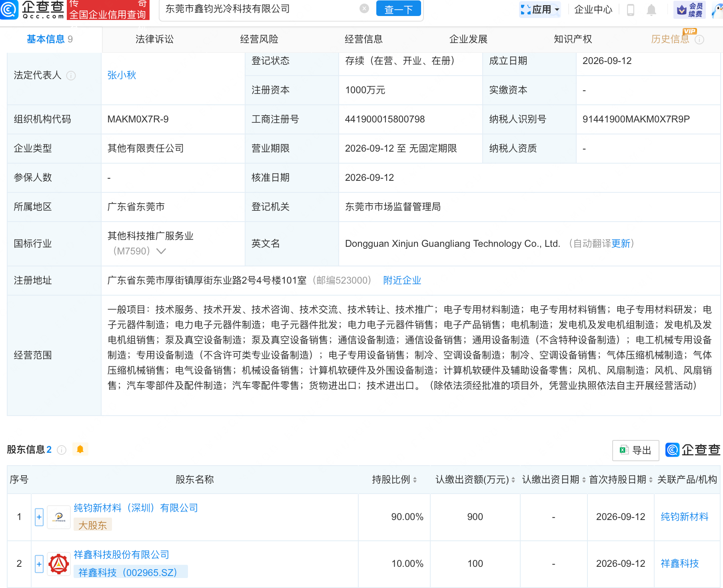The image size is (723, 588).
Task: Click the Qichacha logo icon
Action: point(9,9)
